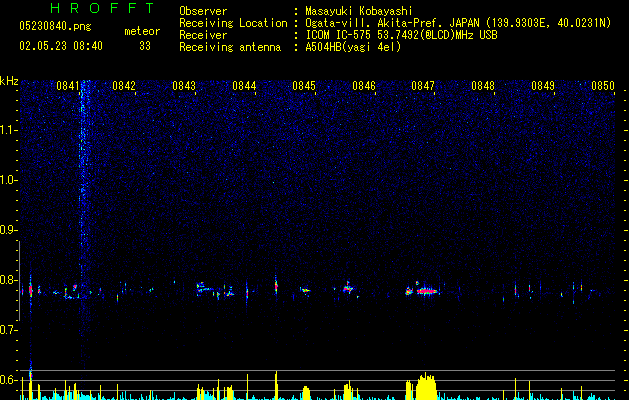
Task: Click the 0843 time marker
Action: [x=184, y=86]
